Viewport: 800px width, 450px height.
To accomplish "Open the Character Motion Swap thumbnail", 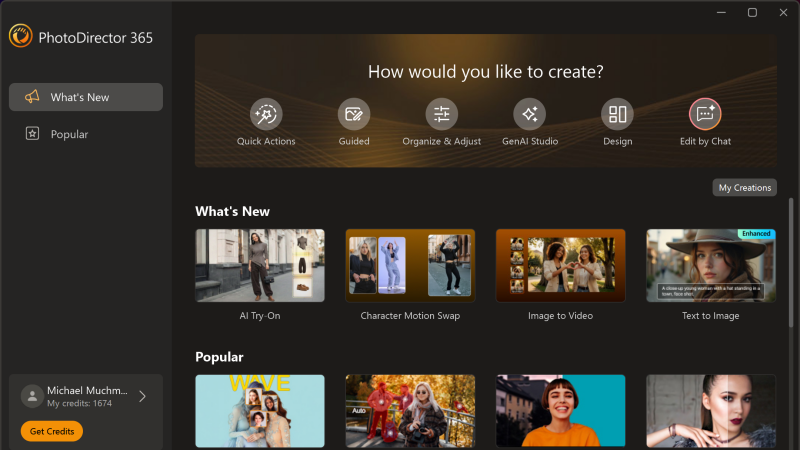I will [x=410, y=265].
